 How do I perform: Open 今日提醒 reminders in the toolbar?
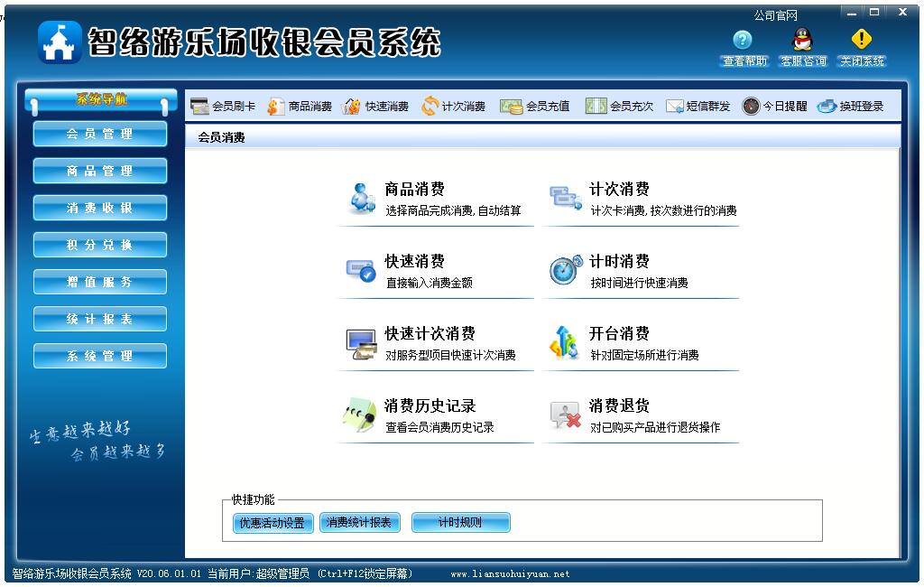[x=774, y=107]
